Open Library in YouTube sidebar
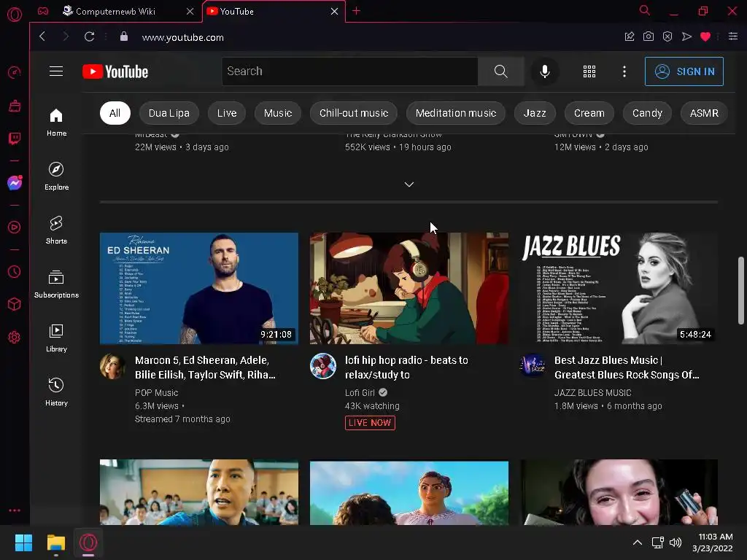The width and height of the screenshot is (747, 560). pos(56,338)
